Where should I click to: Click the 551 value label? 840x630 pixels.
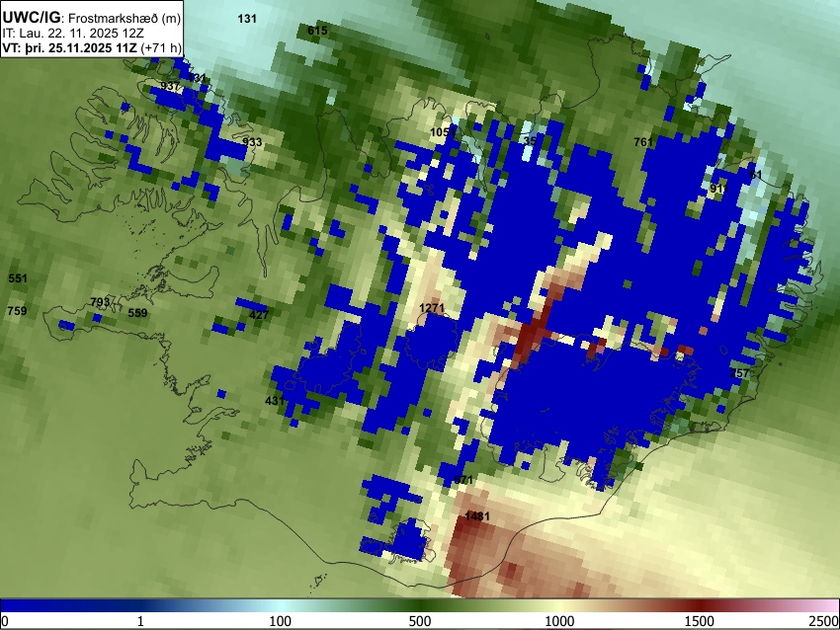coord(18,278)
